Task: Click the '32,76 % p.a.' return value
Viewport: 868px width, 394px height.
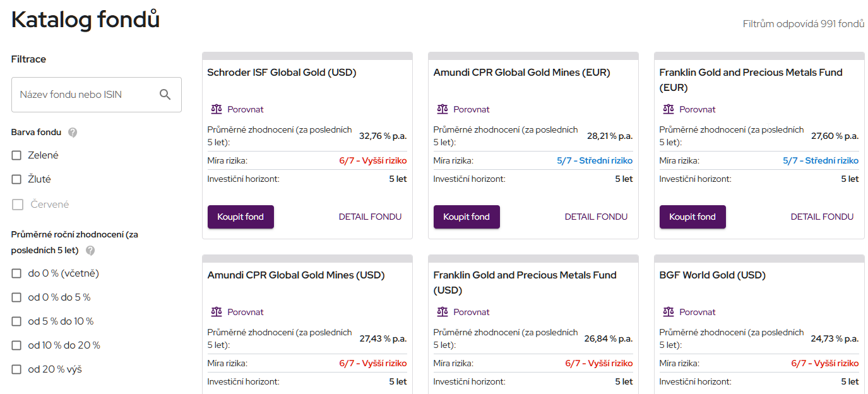Action: 383,136
